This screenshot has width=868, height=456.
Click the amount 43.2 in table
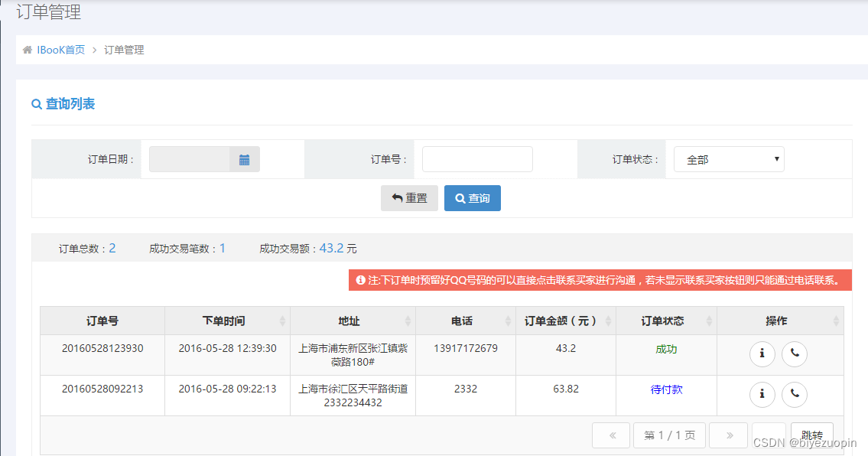click(566, 349)
